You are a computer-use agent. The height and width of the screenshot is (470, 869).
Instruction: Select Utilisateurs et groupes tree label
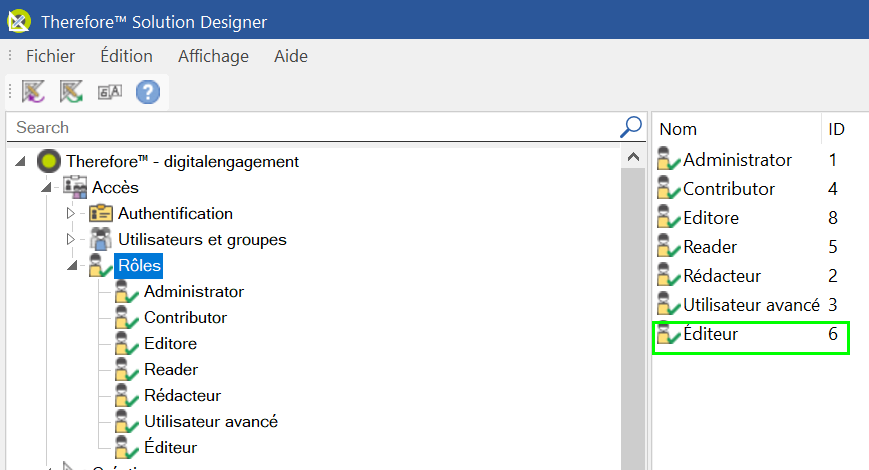coord(202,239)
